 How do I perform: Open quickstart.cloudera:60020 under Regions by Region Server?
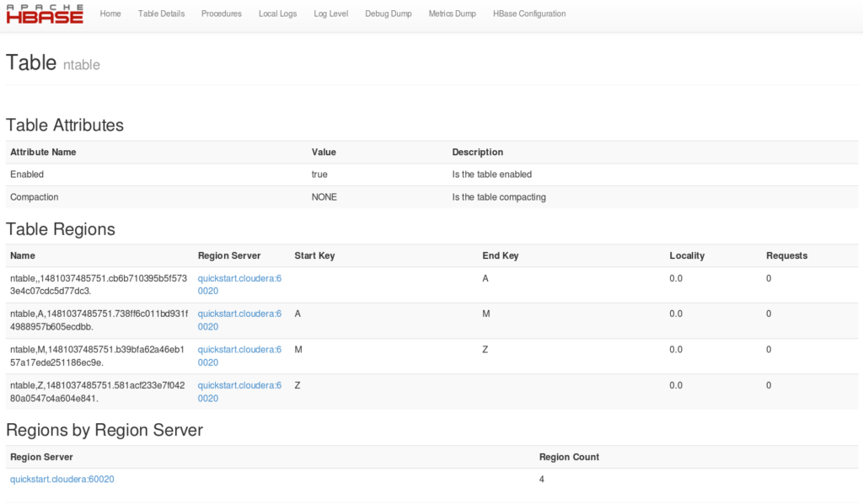62,480
